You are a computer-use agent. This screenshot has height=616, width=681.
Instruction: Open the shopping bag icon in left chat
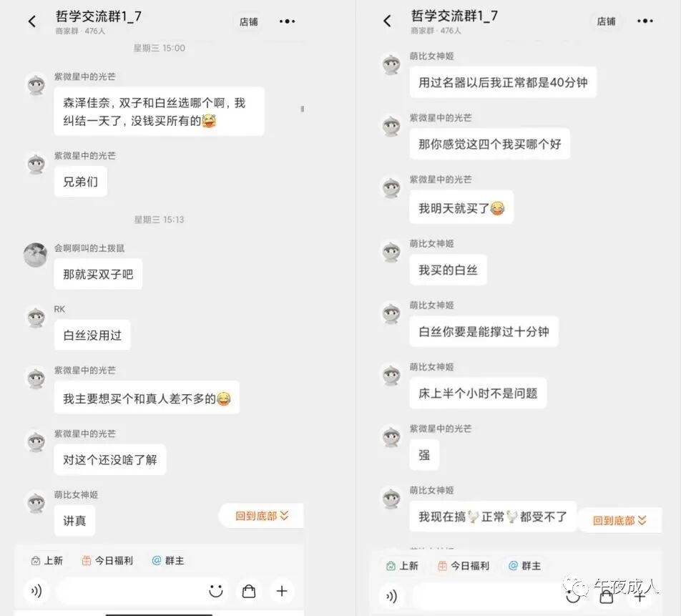point(249,591)
